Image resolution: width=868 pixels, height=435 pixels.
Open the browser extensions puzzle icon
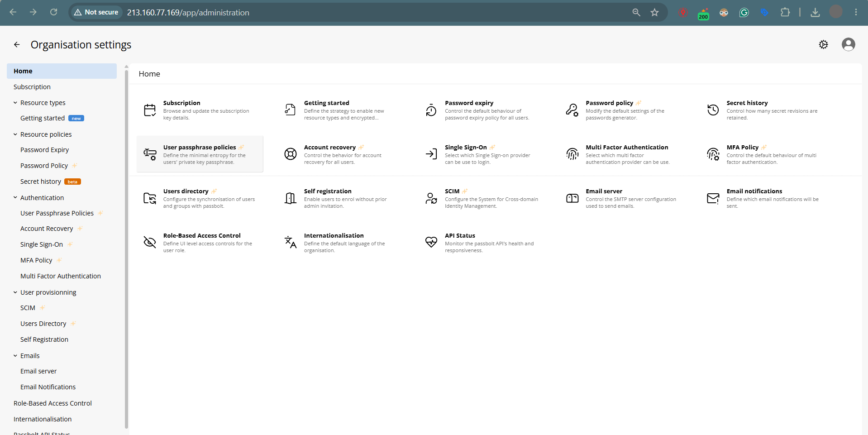pos(785,12)
